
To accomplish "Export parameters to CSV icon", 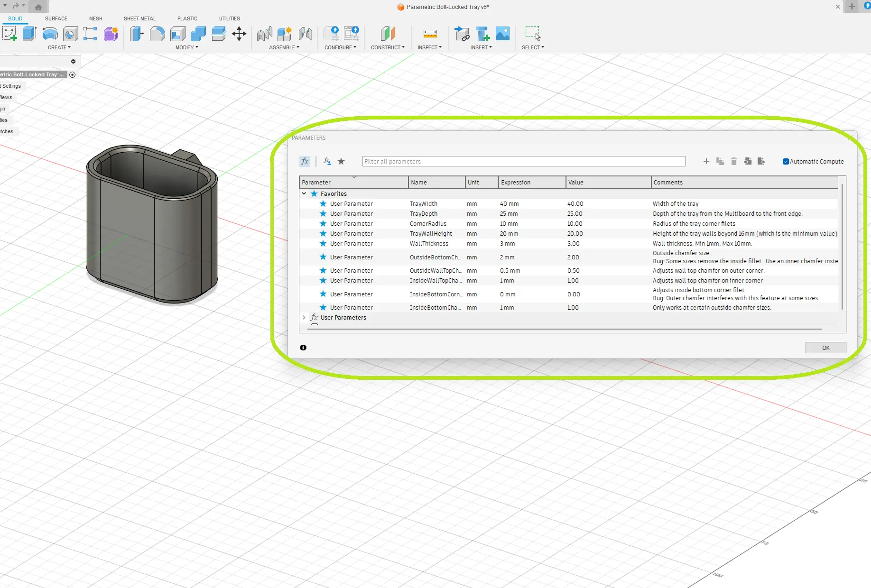I will tap(762, 161).
